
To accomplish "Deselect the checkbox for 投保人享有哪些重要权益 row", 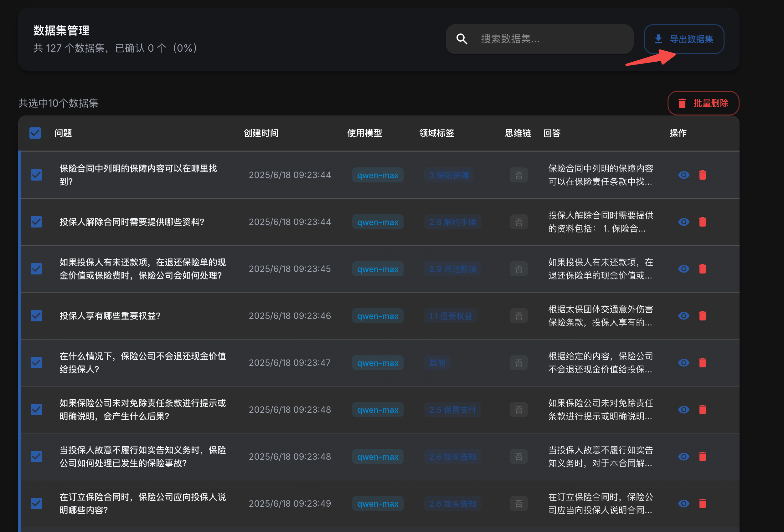I will pos(36,316).
